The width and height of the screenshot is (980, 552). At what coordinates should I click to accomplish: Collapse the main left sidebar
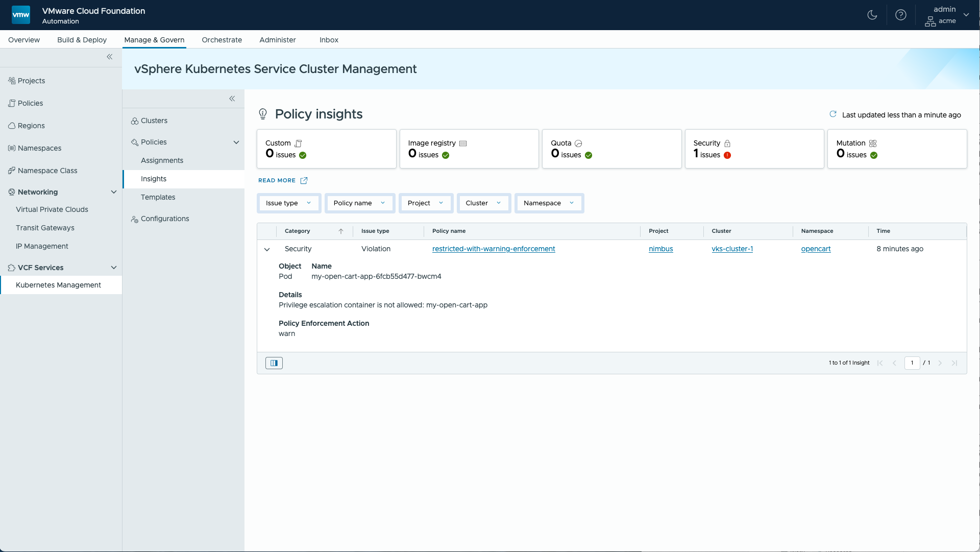(109, 57)
